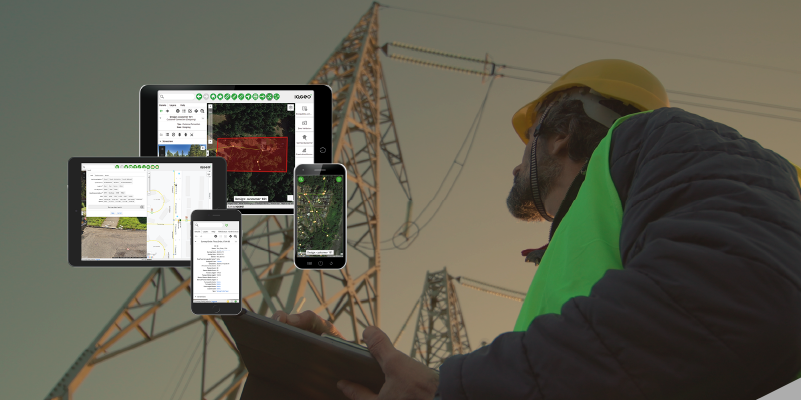Viewport: 801px width, 400px height.
Task: Click the fourth tool in top tablet's right panel
Action: [304, 151]
